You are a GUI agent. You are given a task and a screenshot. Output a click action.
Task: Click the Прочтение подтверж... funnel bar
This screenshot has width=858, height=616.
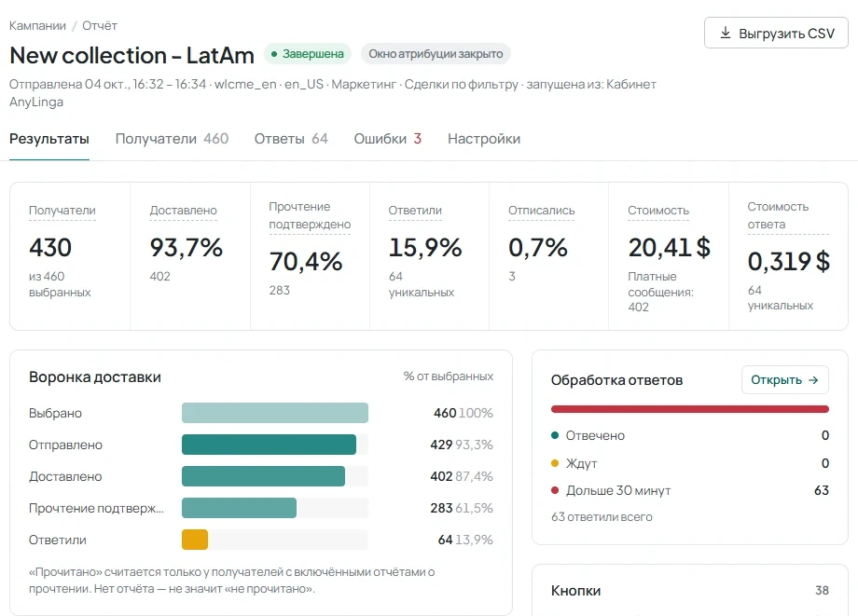click(239, 508)
